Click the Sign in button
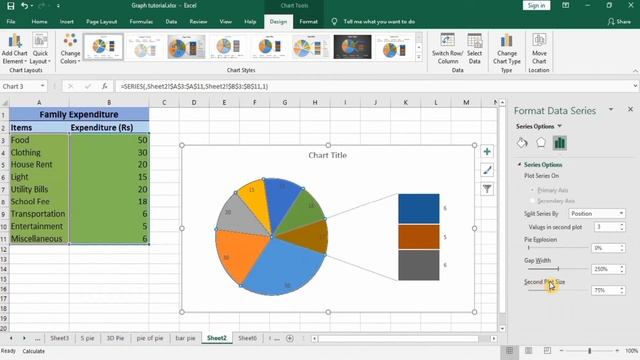640x360 pixels. [536, 6]
